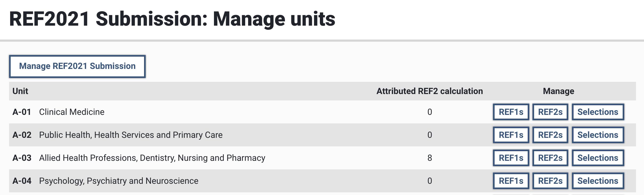
Task: Open REF2s for Clinical Medicine
Action: click(550, 112)
